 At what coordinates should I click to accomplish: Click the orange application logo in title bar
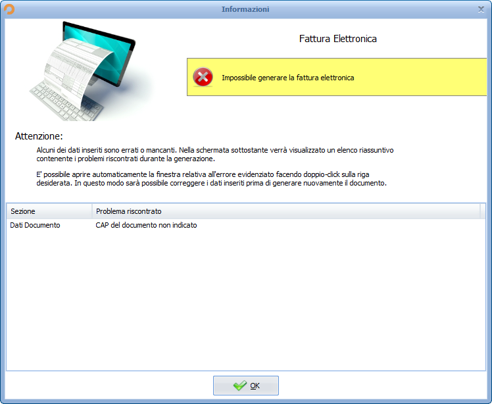(x=9, y=9)
